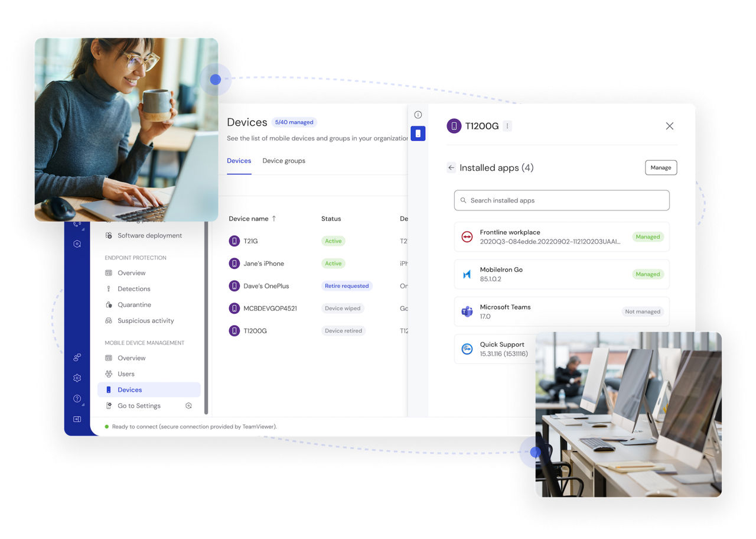The image size is (756, 539).
Task: Click the Jane's iPhone device icon
Action: pos(234,264)
